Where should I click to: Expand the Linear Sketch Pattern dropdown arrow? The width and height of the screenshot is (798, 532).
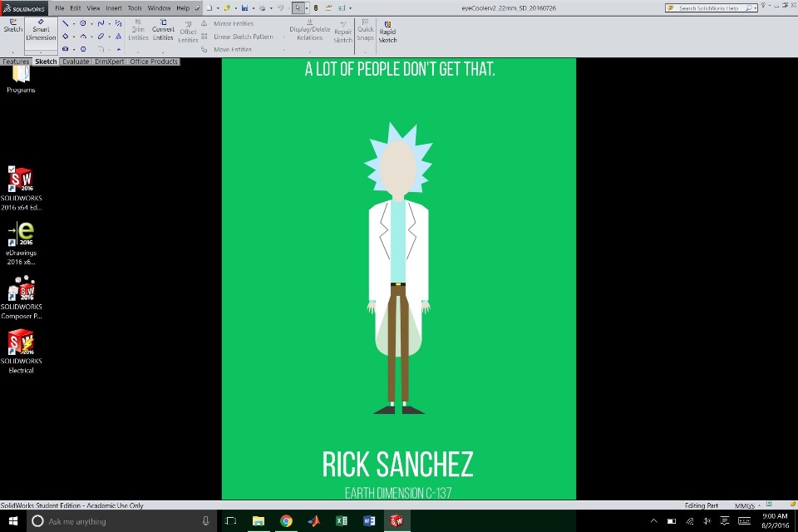pos(283,37)
